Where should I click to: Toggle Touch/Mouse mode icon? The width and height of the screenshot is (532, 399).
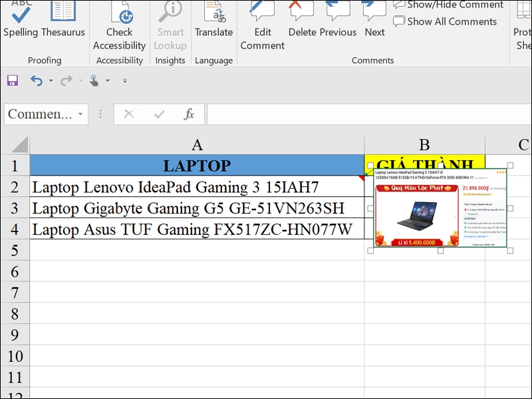click(x=94, y=80)
